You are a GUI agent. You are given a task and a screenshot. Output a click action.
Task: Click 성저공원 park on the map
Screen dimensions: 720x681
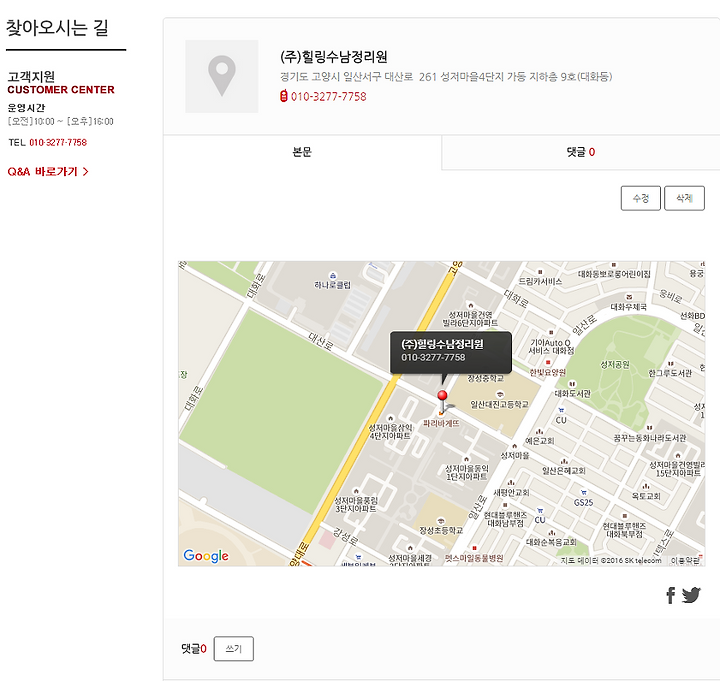pos(615,365)
